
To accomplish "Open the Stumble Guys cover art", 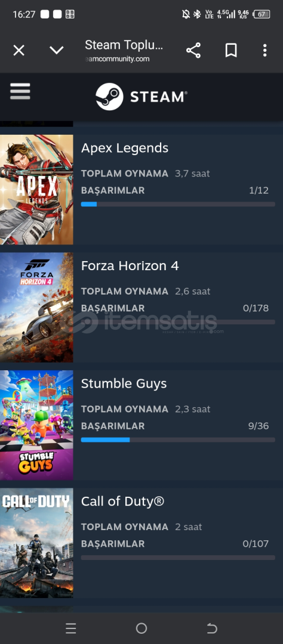I will click(36, 425).
